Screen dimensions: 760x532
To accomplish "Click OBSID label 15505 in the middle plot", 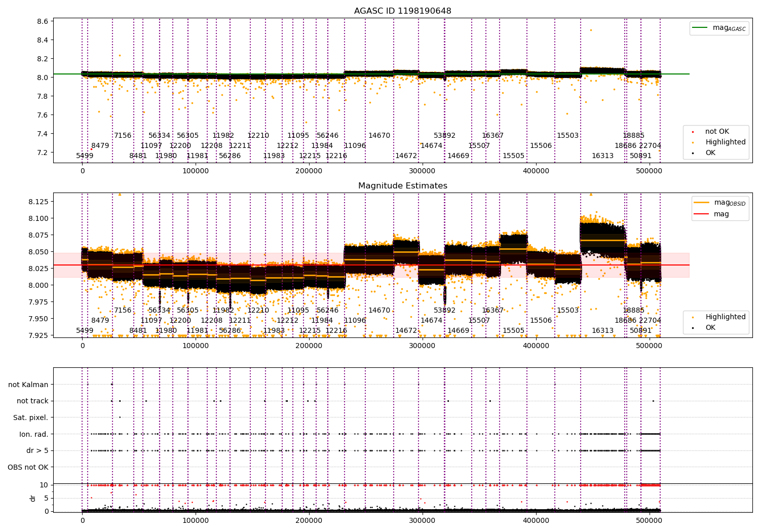I will pyautogui.click(x=513, y=331).
